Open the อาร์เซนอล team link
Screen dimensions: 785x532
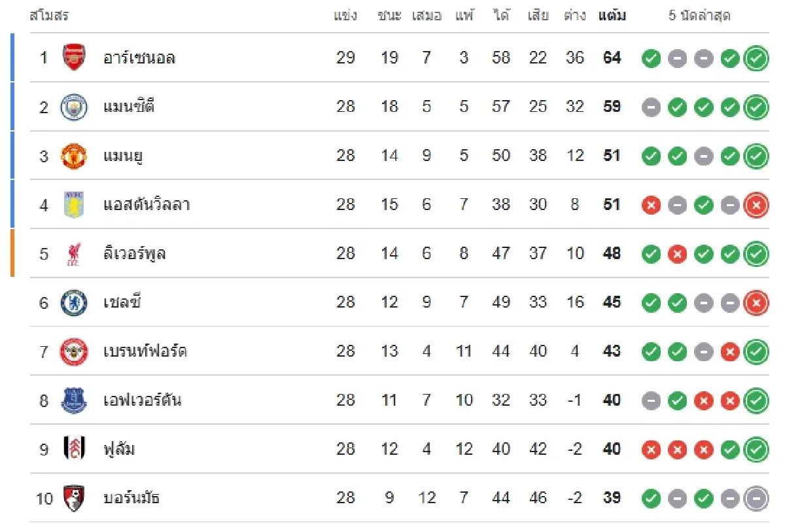(139, 58)
